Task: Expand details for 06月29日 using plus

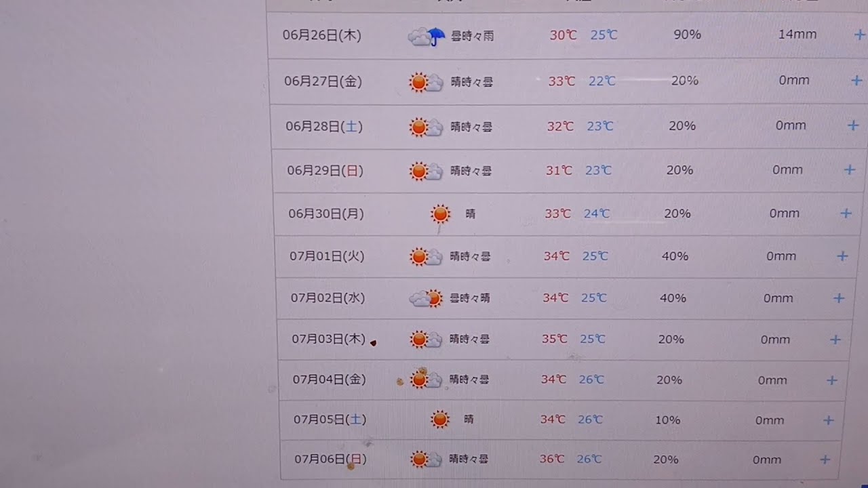Action: pyautogui.click(x=849, y=170)
